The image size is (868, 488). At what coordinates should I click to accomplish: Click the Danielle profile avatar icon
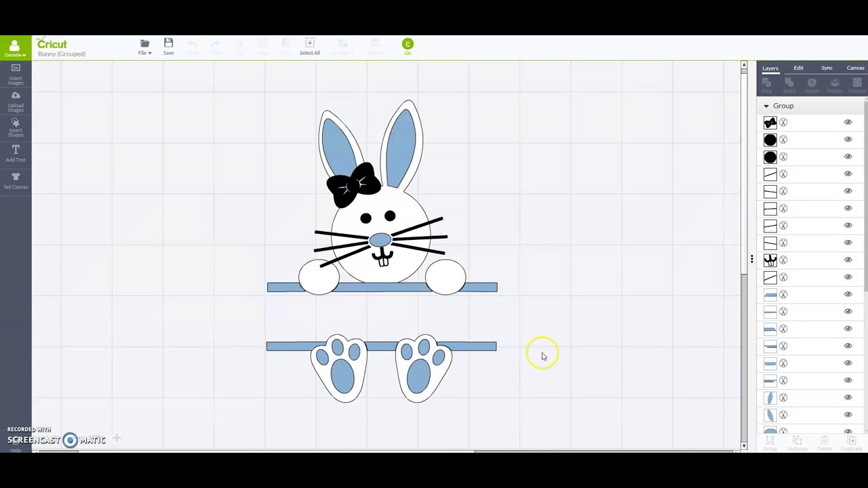(14, 45)
